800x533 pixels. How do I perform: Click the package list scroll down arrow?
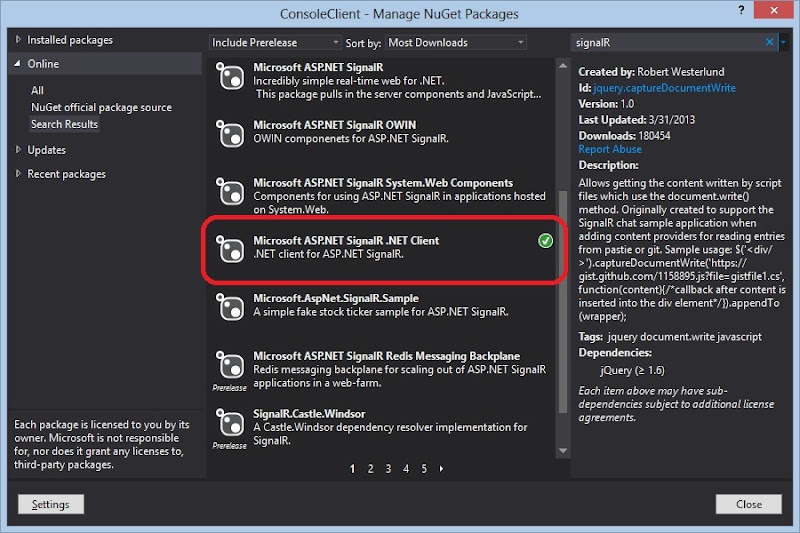click(563, 450)
